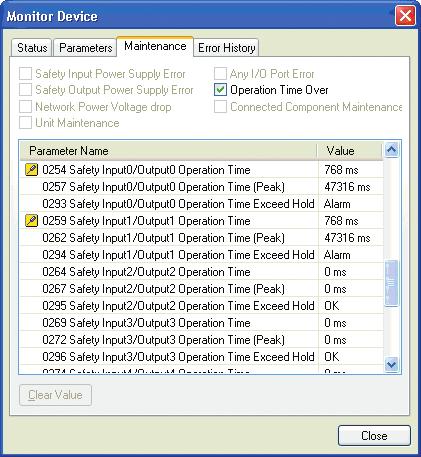Click the OK value of parameter 0295
This screenshot has width=421, height=457.
coord(332,306)
